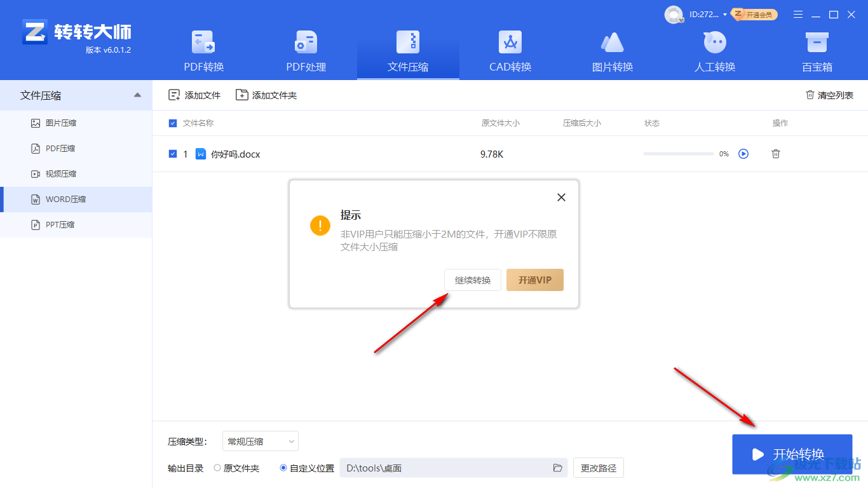Click the 状态 column header
Viewport: 868px width, 488px height.
click(x=652, y=123)
